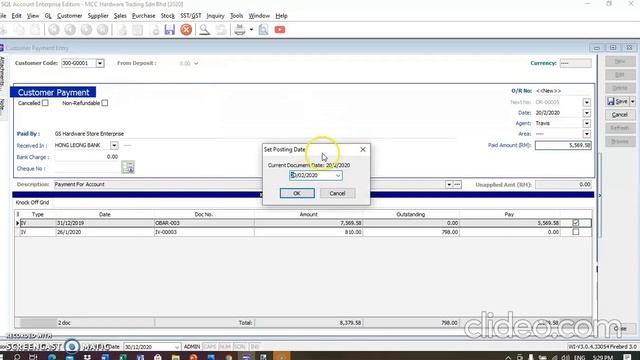This screenshot has width=640, height=360.
Task: Open the Next No dropdown
Action: click(587, 102)
